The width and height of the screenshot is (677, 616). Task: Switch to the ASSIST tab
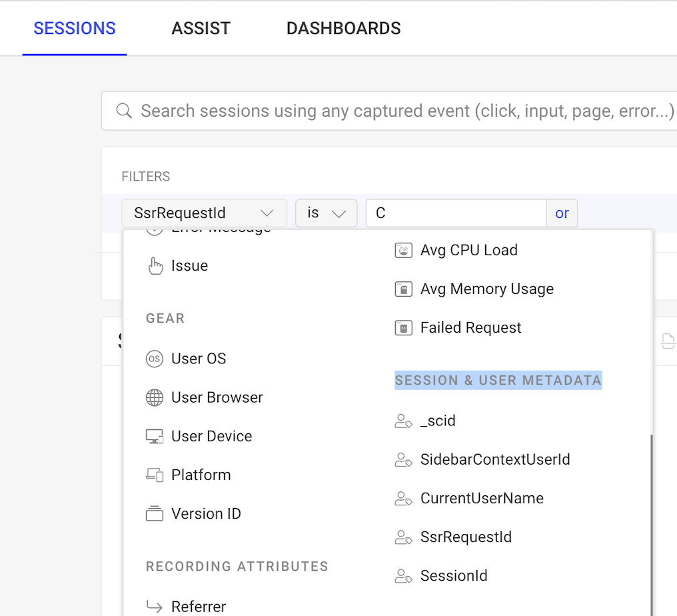pos(201,28)
